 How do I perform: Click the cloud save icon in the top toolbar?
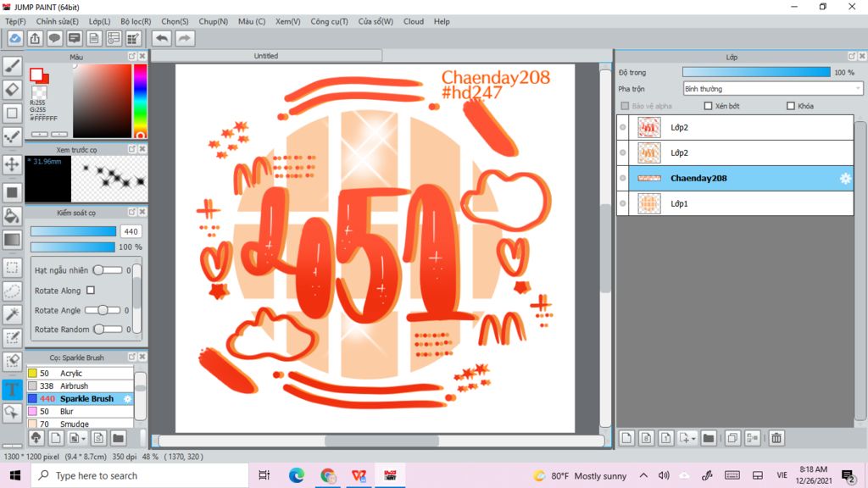click(x=15, y=38)
